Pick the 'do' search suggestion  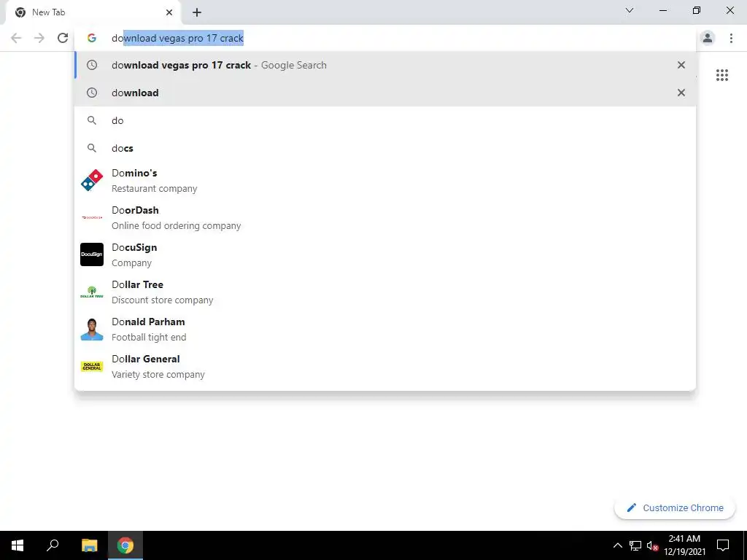coord(385,120)
